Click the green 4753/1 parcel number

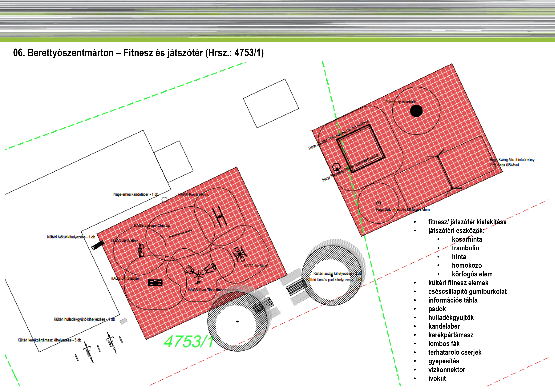tap(189, 342)
